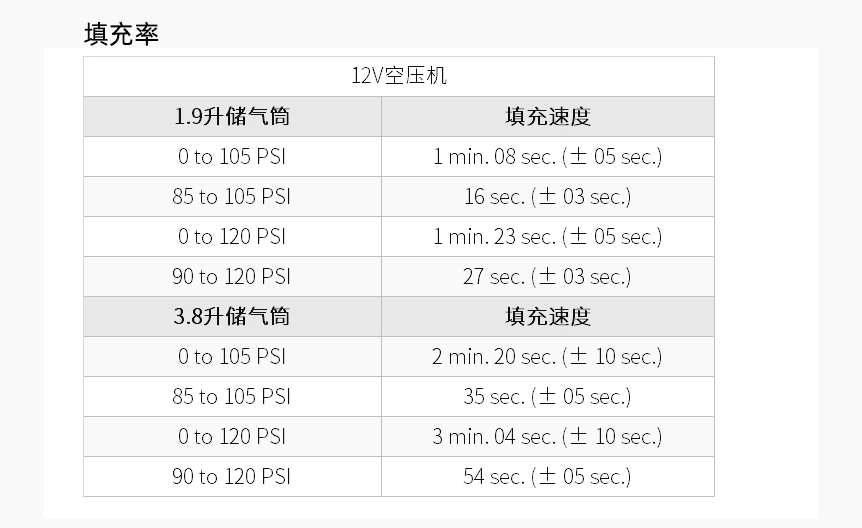Click the first 填充速度 header cell
The width and height of the screenshot is (862, 528).
point(548,117)
